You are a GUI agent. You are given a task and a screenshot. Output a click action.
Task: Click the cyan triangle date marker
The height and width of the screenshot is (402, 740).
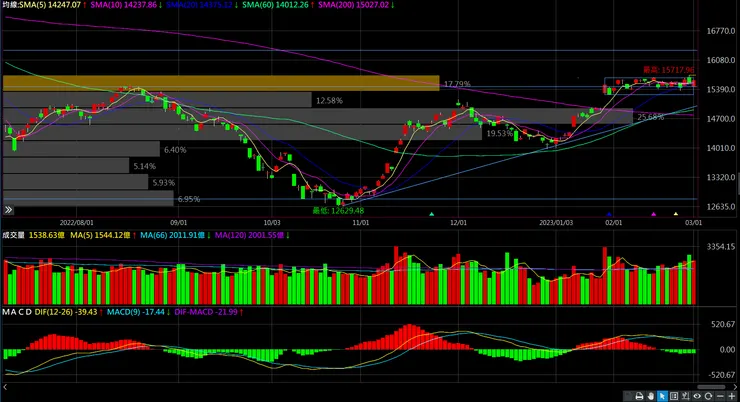click(x=431, y=214)
